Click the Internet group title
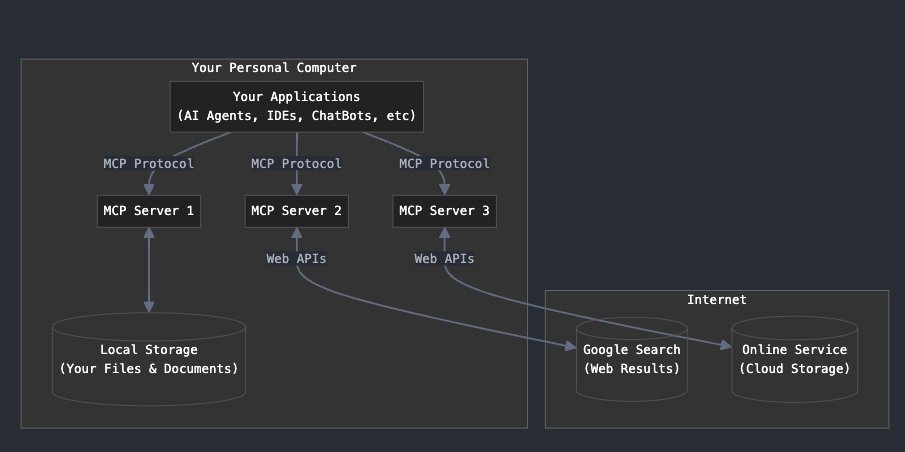 click(717, 300)
